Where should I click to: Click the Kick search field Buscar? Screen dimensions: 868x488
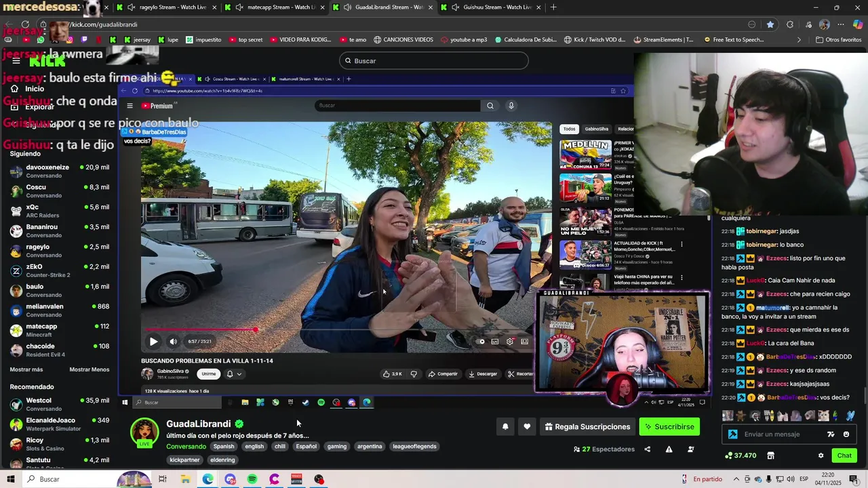coord(434,61)
